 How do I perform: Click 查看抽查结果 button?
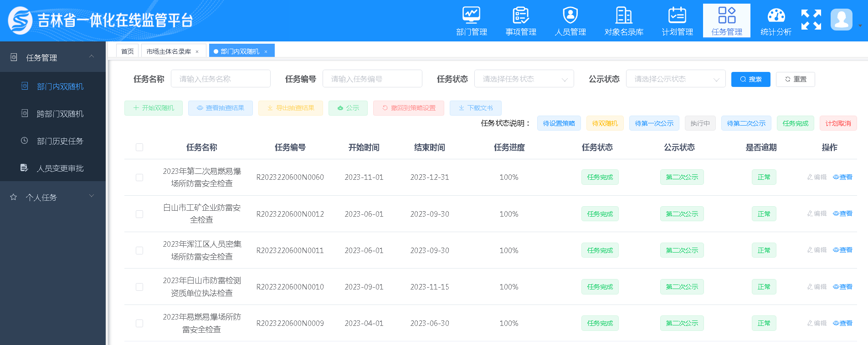pos(221,108)
